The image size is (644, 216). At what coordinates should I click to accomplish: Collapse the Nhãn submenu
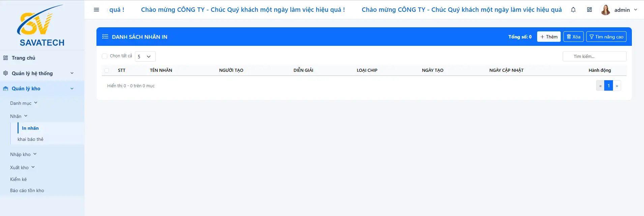click(x=19, y=116)
